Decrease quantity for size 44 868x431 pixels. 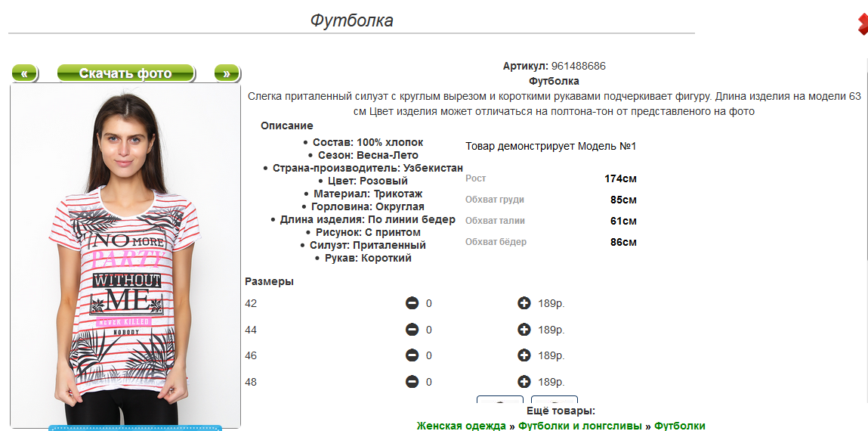click(412, 330)
